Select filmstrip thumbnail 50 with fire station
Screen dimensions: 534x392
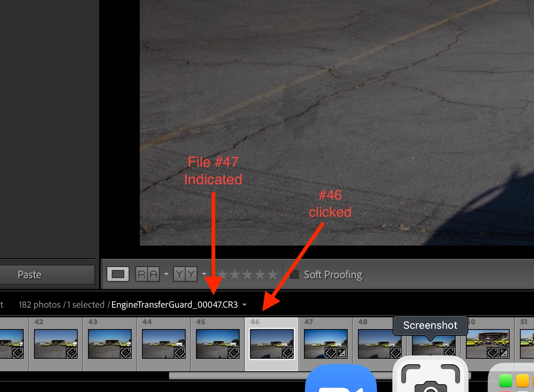click(488, 344)
